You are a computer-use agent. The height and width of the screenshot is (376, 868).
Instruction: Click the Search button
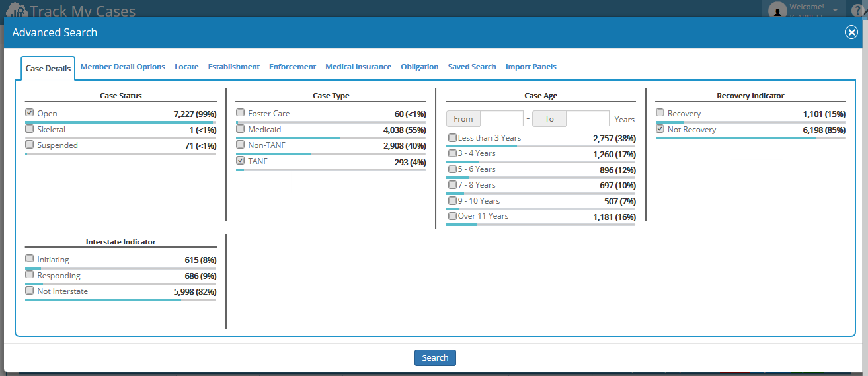(x=435, y=357)
